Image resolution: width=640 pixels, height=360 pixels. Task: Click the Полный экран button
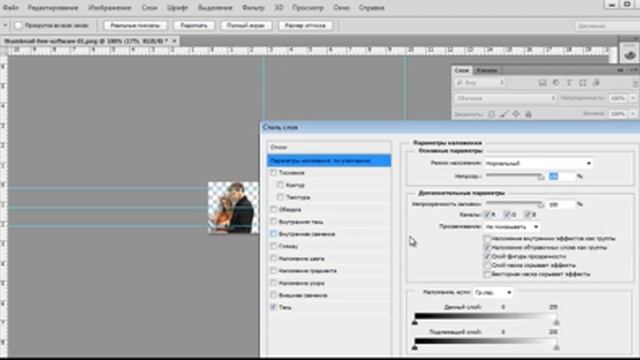pos(246,25)
